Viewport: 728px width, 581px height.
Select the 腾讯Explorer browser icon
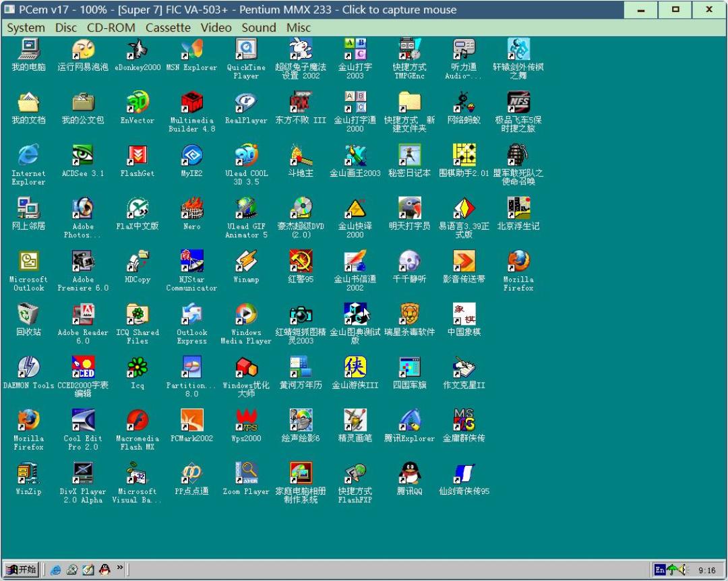[x=410, y=427]
